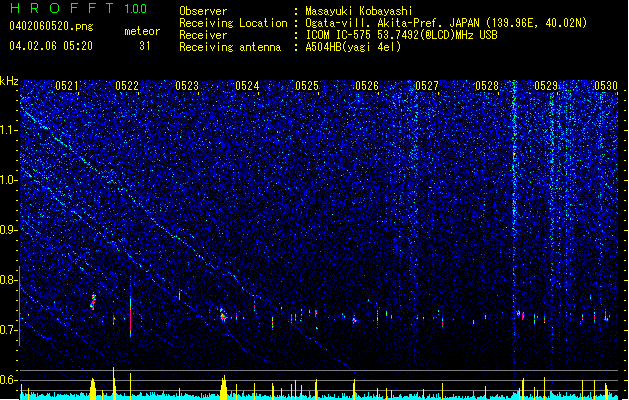Click the 1.0 kHz axis label
629x400 pixels.
(x=9, y=180)
